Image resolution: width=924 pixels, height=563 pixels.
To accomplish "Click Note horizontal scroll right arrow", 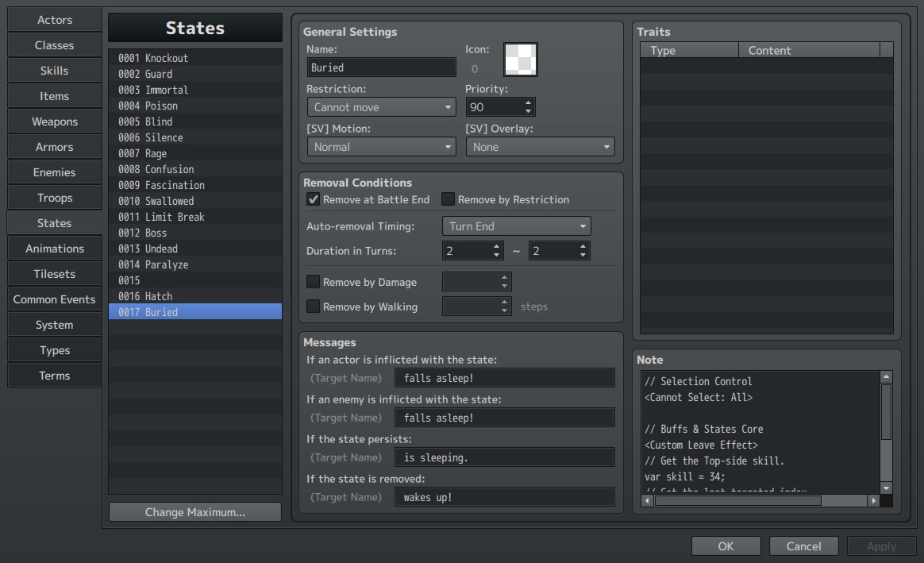I will [x=873, y=500].
